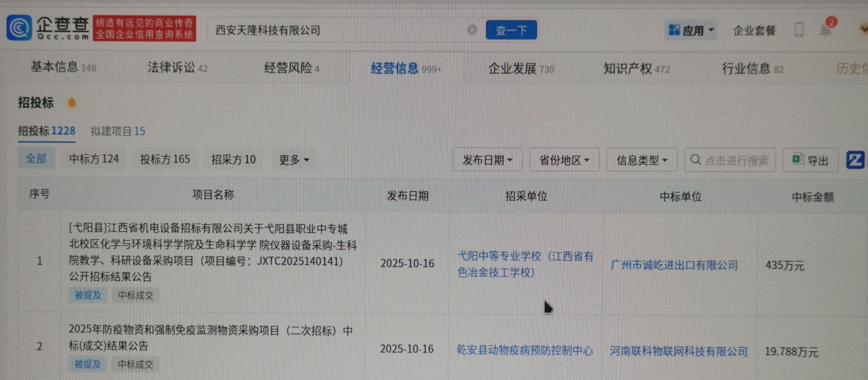Click the mobile phone icon in the header
The image size is (868, 380).
tap(799, 30)
